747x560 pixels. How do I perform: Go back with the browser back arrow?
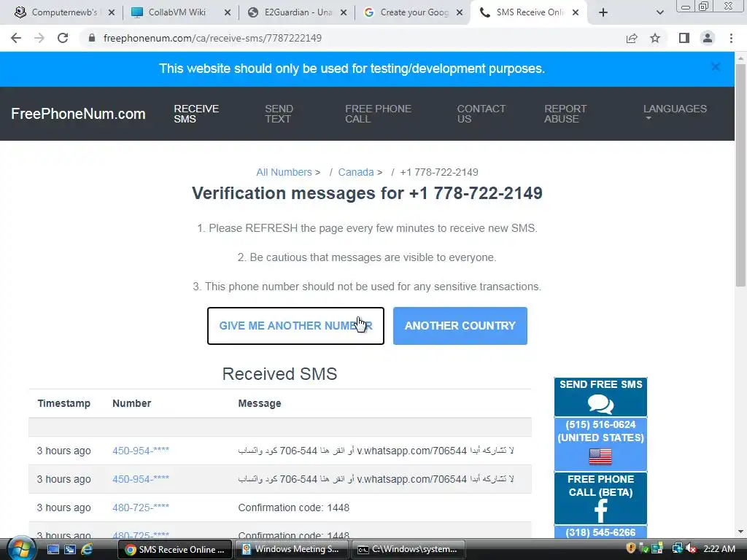point(16,38)
